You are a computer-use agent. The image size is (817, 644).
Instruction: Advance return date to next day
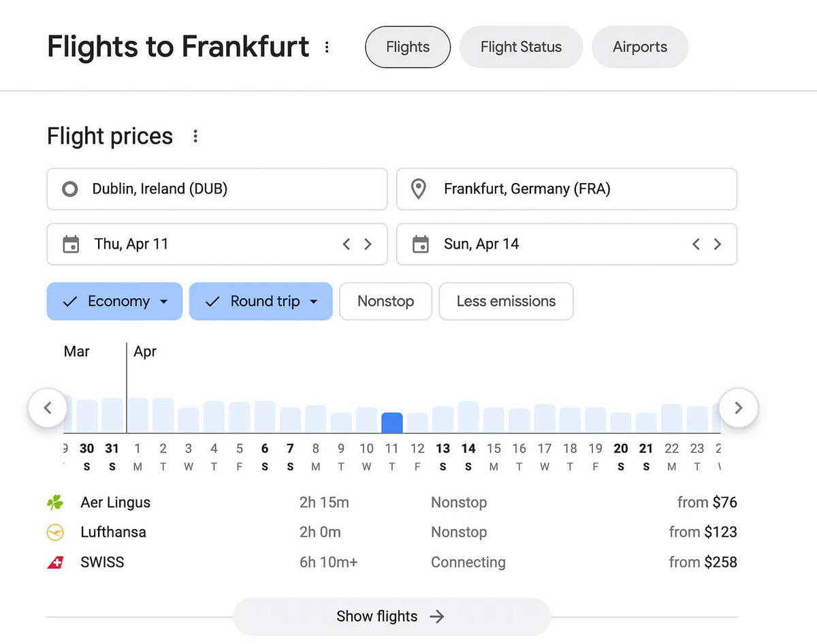tap(718, 244)
